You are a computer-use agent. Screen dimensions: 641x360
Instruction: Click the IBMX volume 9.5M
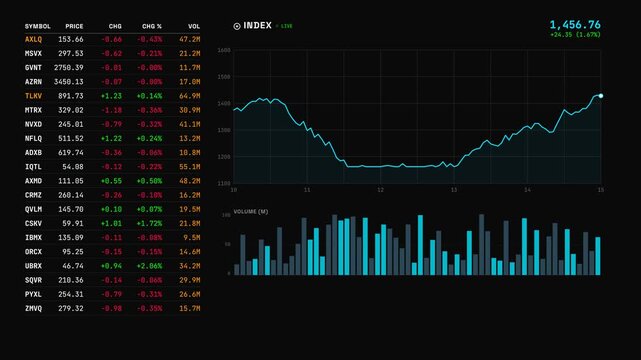(x=192, y=237)
